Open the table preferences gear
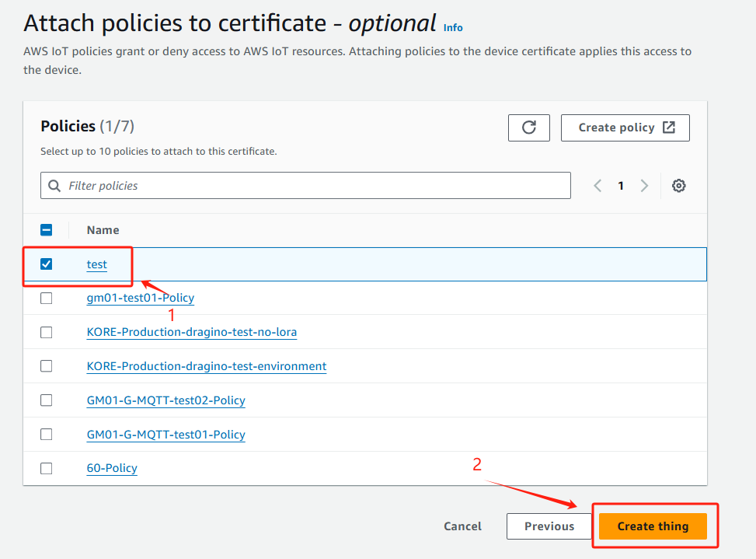Image resolution: width=756 pixels, height=559 pixels. click(678, 186)
